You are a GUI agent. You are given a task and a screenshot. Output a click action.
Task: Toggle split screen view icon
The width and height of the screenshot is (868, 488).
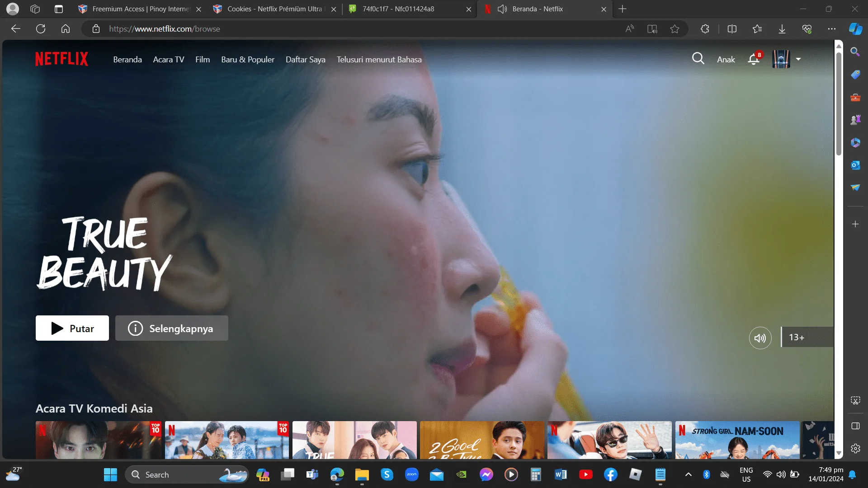coord(732,29)
